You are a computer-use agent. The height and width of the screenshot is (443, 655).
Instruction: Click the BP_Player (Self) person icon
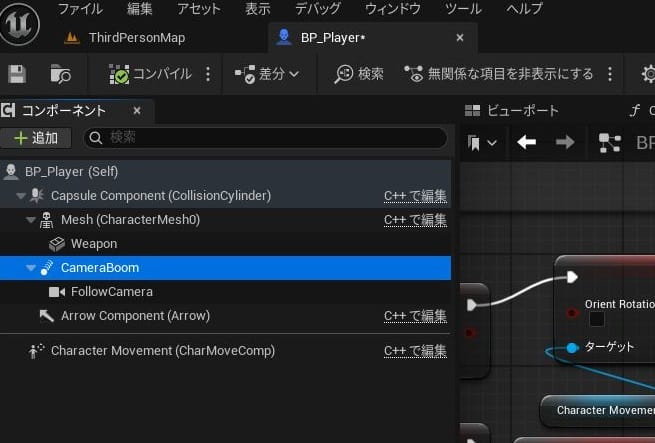pyautogui.click(x=11, y=172)
